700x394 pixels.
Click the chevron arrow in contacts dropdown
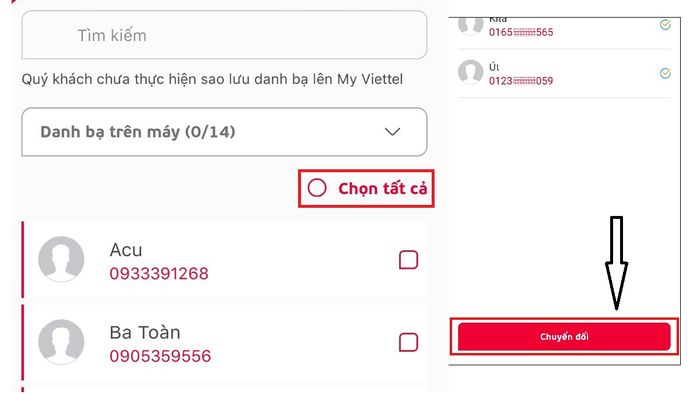point(392,132)
